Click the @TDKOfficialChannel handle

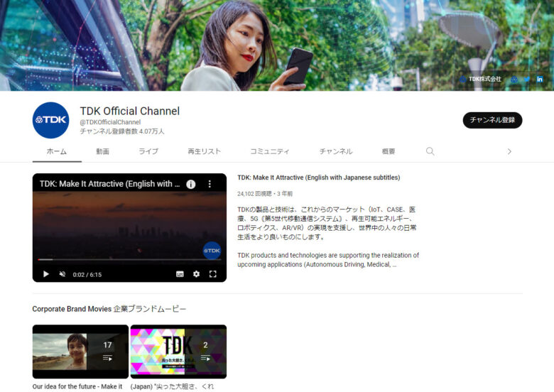[110, 122]
